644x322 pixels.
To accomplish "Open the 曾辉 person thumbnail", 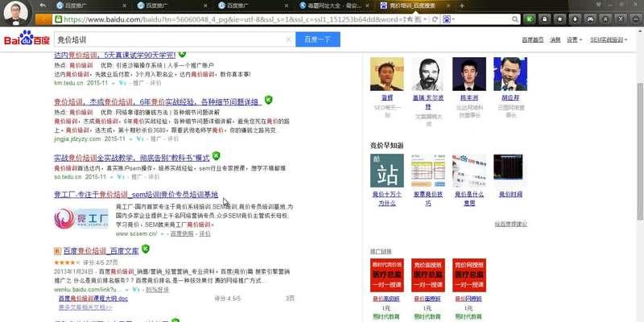I will [x=387, y=74].
